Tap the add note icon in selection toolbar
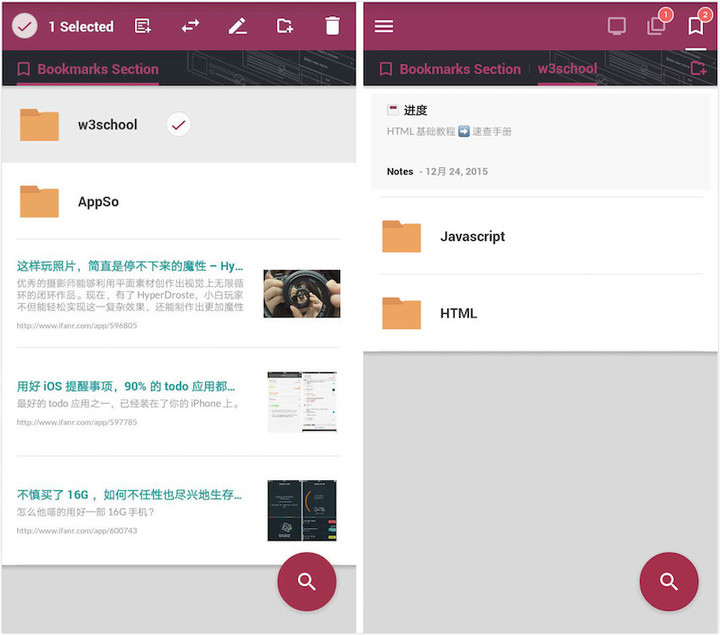Viewport: 720px width, 635px height. (143, 26)
